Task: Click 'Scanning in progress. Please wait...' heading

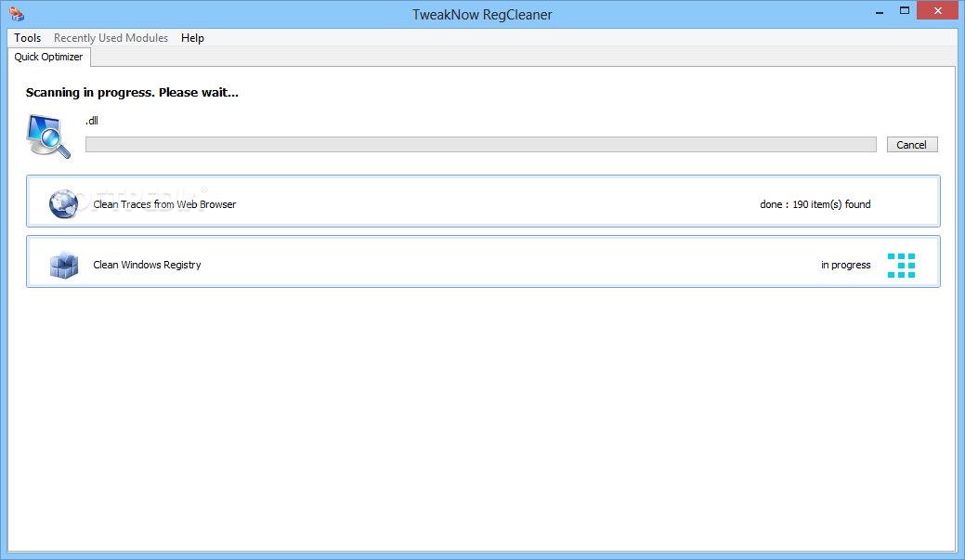Action: (132, 92)
